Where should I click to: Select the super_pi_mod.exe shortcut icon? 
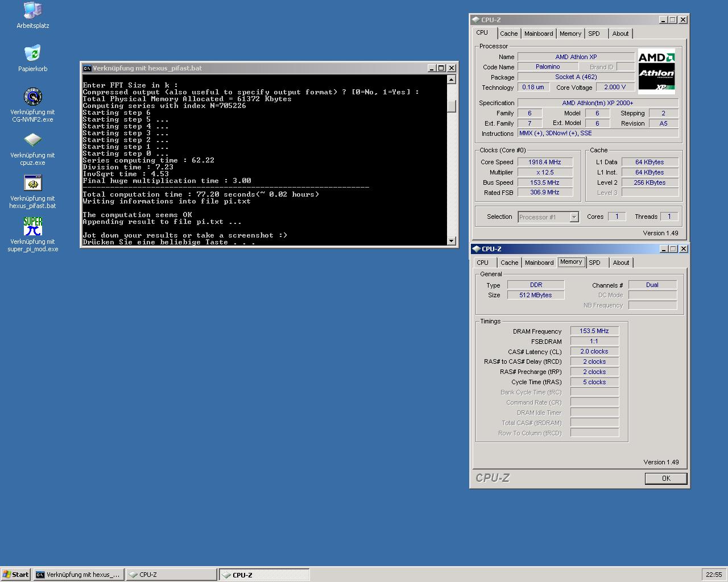pos(32,226)
